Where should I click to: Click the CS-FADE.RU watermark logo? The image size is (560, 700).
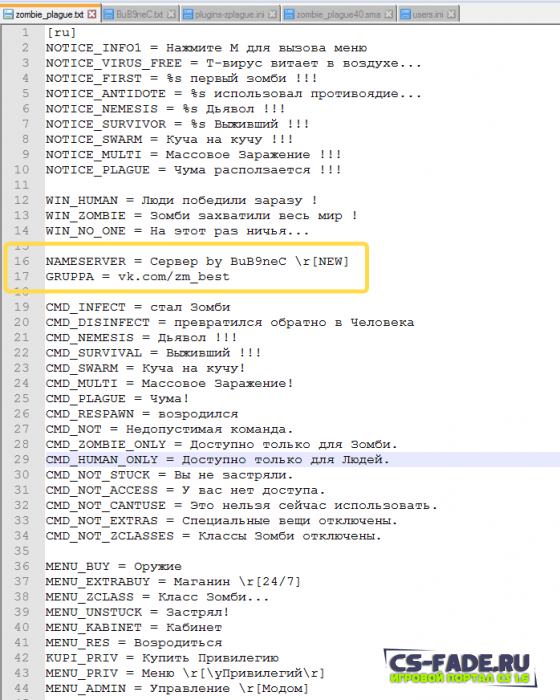460,668
